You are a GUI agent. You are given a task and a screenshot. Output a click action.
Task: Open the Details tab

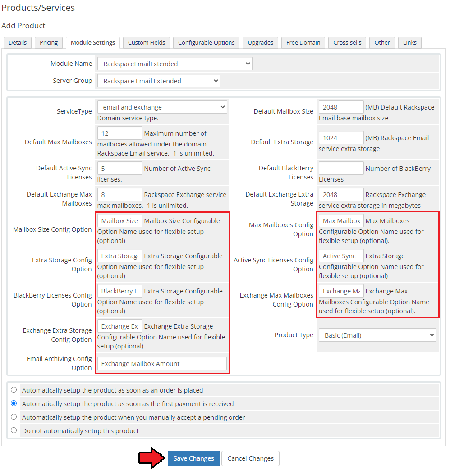click(18, 42)
